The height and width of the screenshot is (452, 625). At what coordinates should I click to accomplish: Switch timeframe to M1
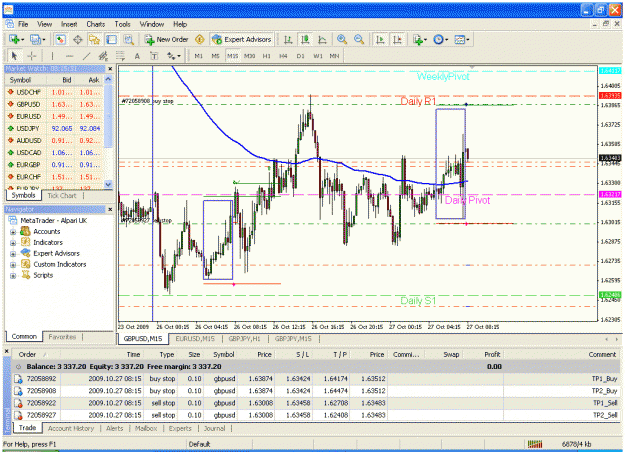click(x=199, y=56)
